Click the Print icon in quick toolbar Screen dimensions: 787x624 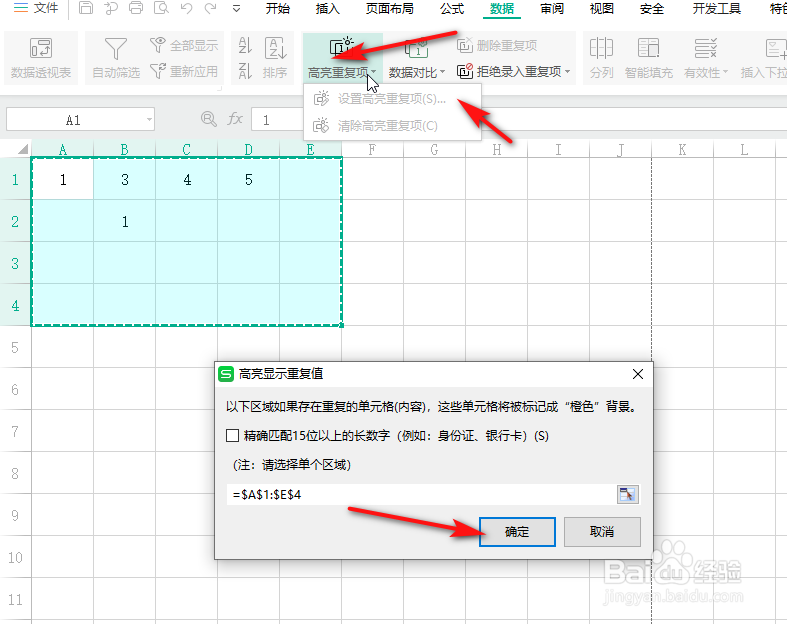pos(136,9)
